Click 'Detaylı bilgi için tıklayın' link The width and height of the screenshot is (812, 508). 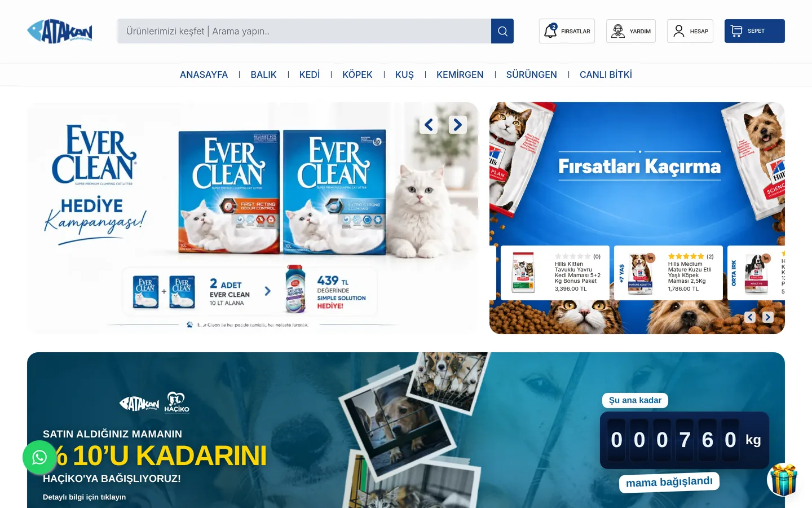[85, 497]
